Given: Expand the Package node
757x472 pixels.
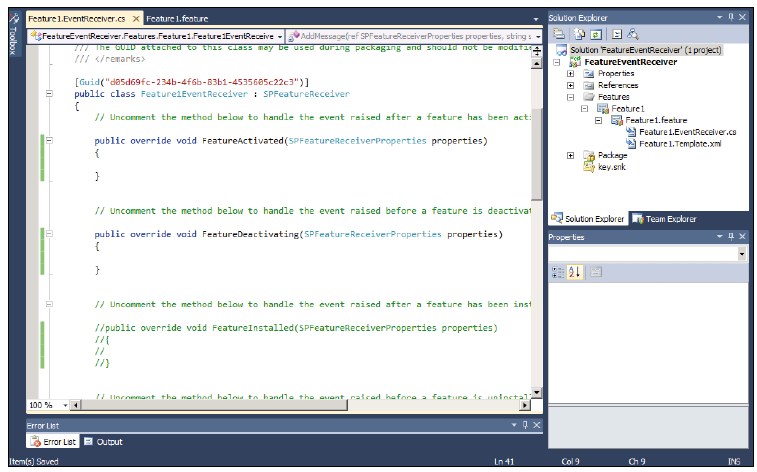Looking at the screenshot, I should pyautogui.click(x=571, y=155).
